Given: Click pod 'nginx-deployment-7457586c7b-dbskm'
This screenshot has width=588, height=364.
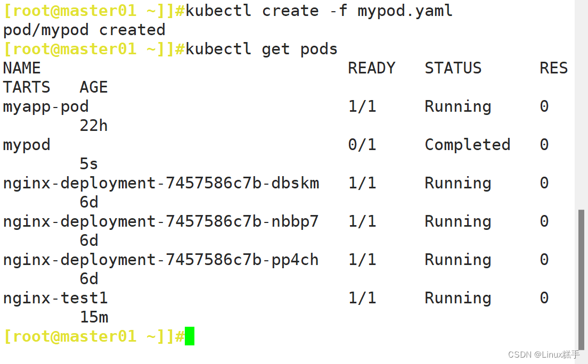Looking at the screenshot, I should click(161, 184).
